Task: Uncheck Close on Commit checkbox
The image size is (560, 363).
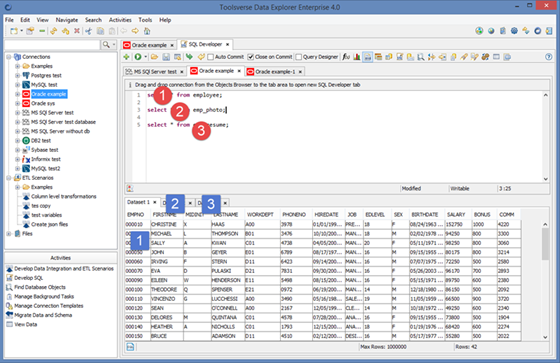Action: [x=251, y=57]
